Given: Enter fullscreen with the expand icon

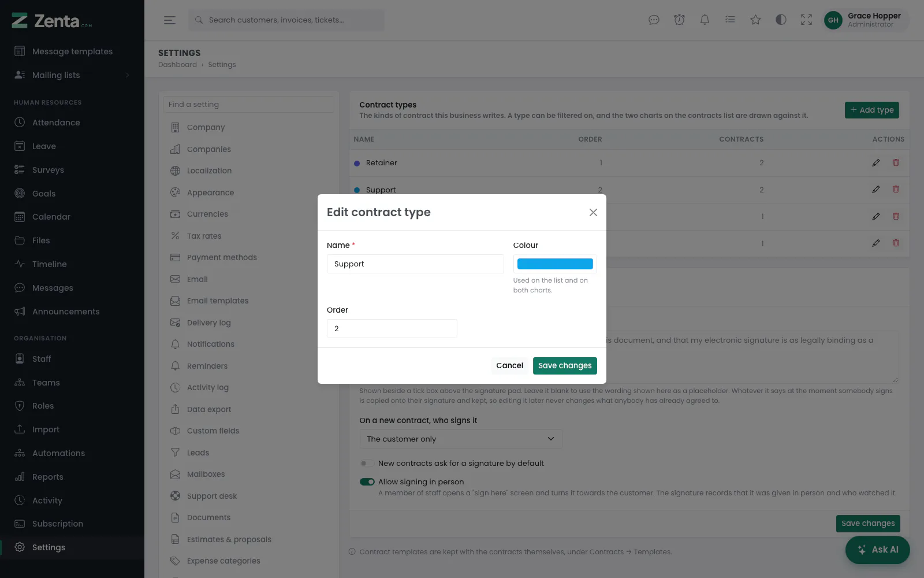Looking at the screenshot, I should (806, 20).
